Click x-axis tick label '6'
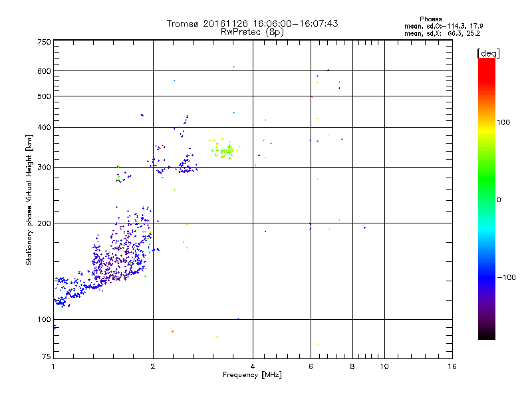Screen dimensions: 532x399 [311, 366]
